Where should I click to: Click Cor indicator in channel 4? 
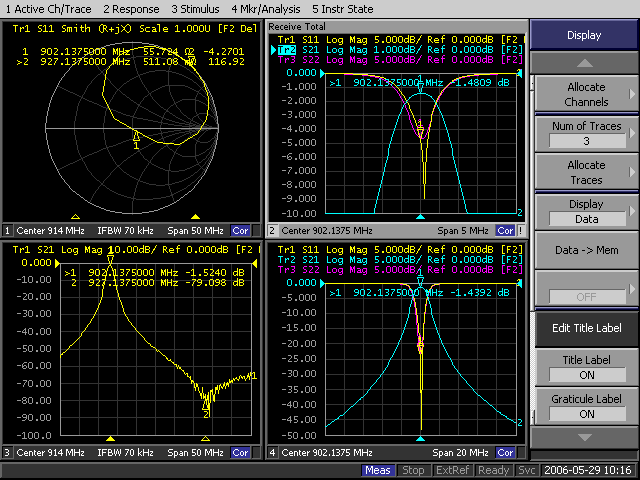[505, 453]
